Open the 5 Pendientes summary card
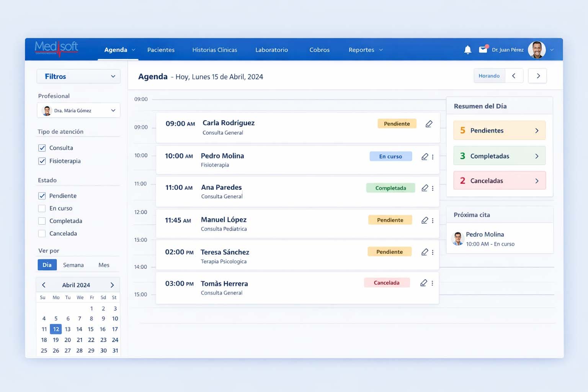 click(499, 131)
